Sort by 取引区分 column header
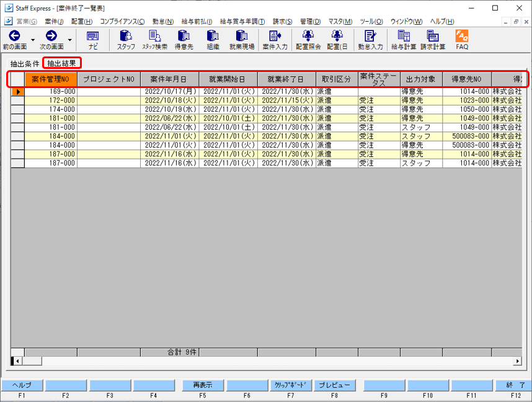532x402 pixels. point(337,79)
